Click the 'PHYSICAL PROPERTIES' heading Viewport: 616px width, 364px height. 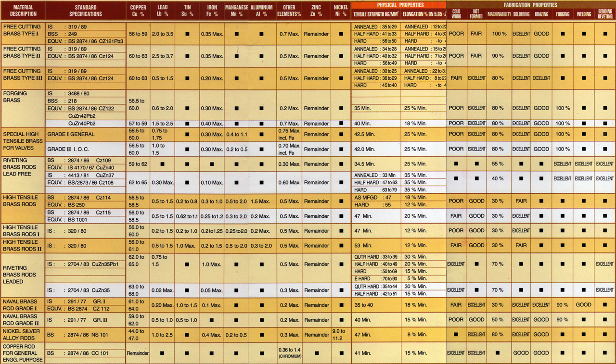[x=400, y=5]
